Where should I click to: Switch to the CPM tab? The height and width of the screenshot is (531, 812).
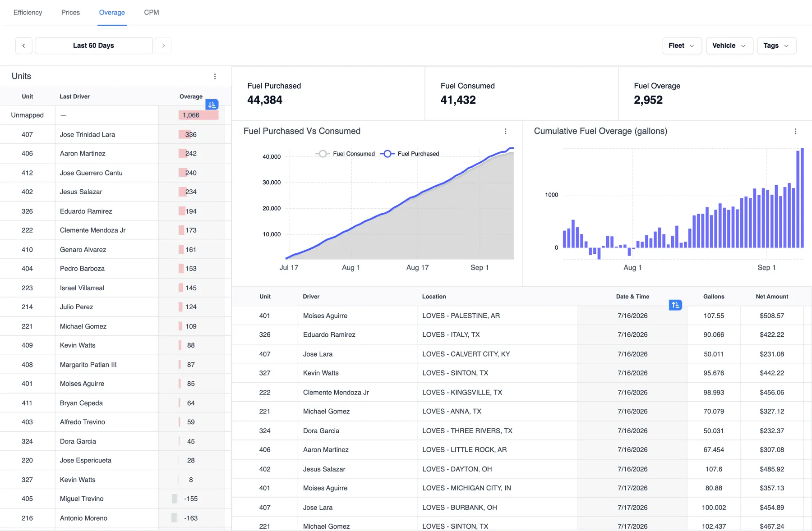[x=152, y=13]
